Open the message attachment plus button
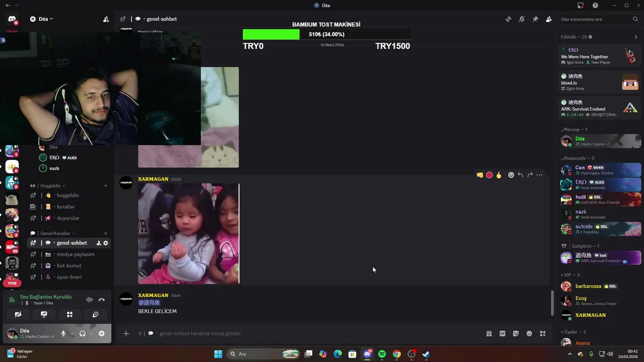 pyautogui.click(x=126, y=333)
